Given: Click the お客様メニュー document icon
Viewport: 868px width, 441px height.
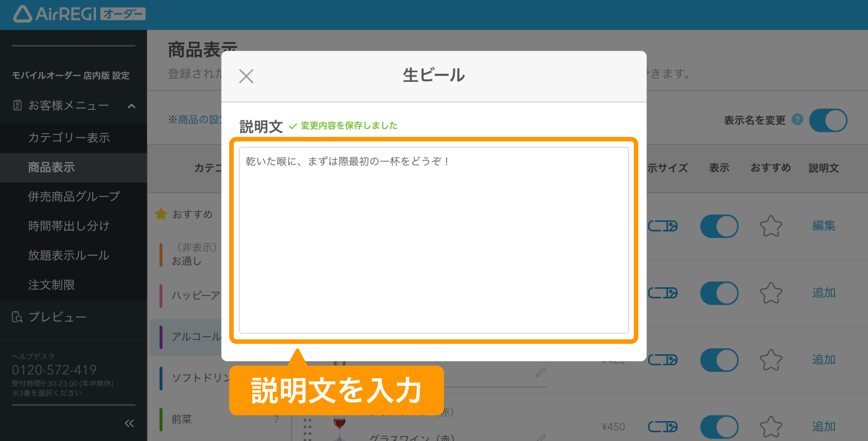Looking at the screenshot, I should point(17,106).
